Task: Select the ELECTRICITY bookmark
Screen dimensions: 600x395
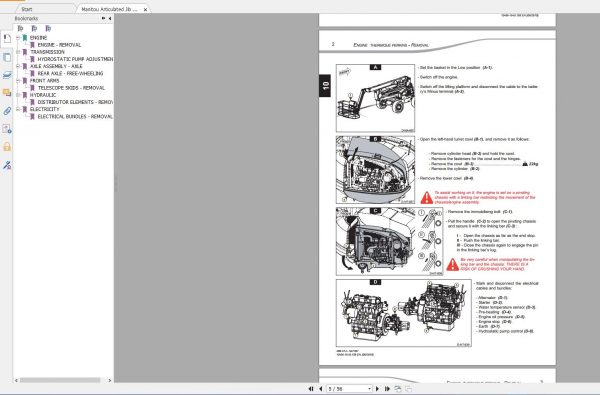Action: tap(45, 109)
